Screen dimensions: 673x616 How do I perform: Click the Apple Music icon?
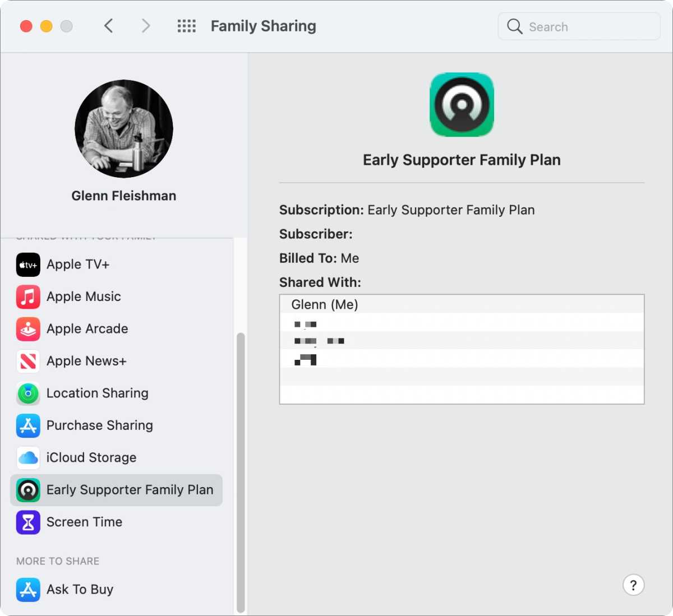[28, 297]
